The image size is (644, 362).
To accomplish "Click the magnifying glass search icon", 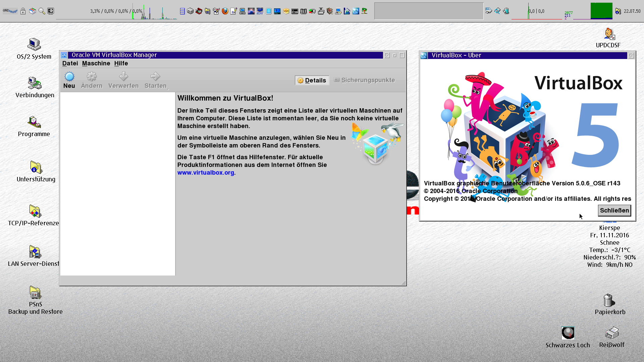I will (x=42, y=11).
